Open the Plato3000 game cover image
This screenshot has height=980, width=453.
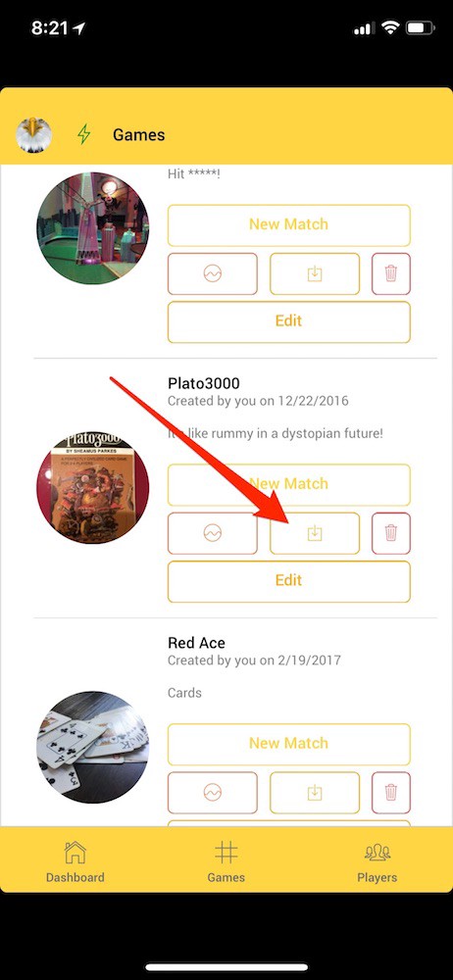click(92, 487)
